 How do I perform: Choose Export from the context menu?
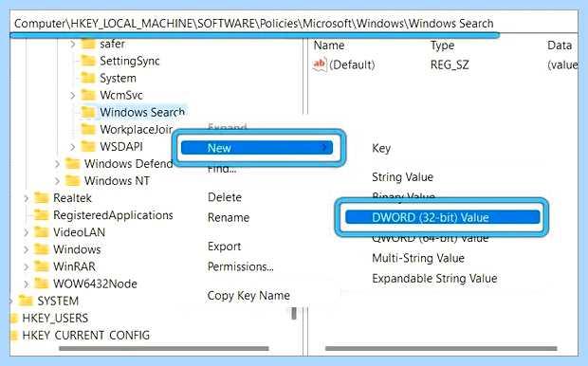tap(224, 247)
